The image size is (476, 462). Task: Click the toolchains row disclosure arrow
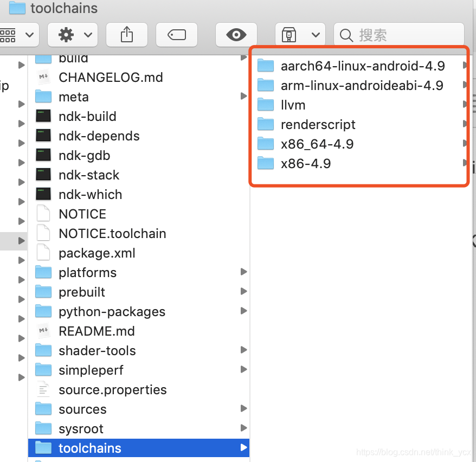pos(244,447)
